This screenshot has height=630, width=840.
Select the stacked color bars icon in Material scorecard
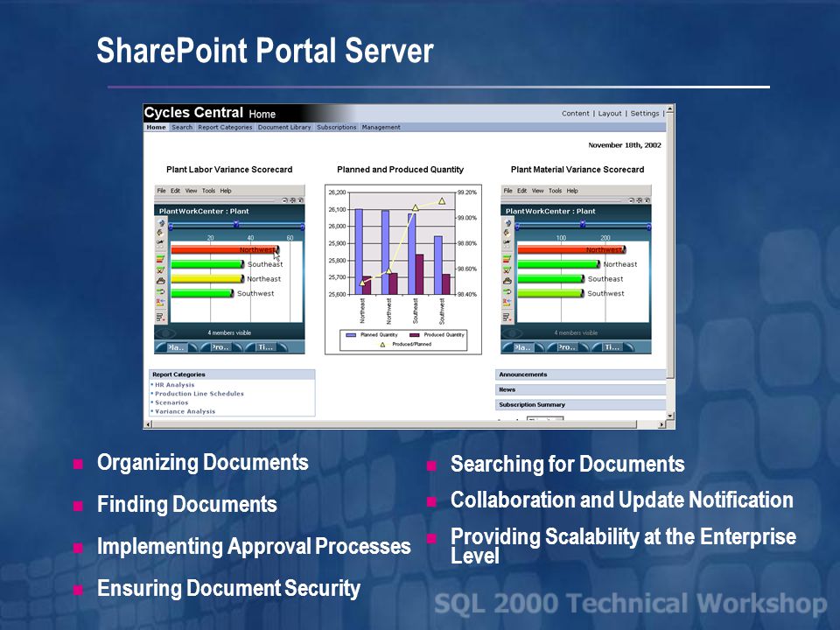507,259
